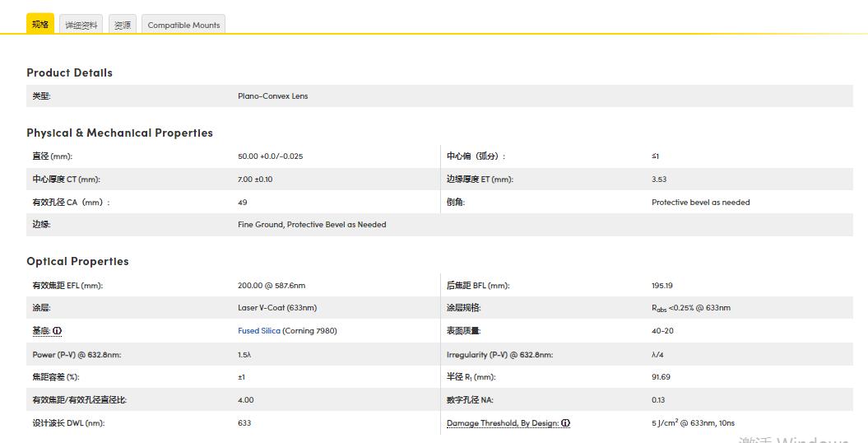This screenshot has height=443, width=868.
Task: Click the info icon next to 基底
Action: (58, 331)
